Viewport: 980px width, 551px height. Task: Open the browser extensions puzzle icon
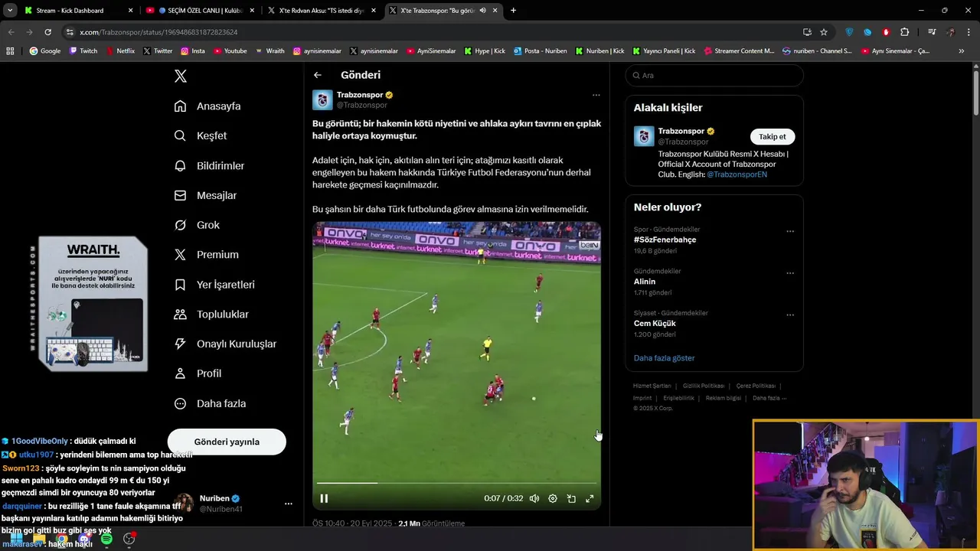904,32
